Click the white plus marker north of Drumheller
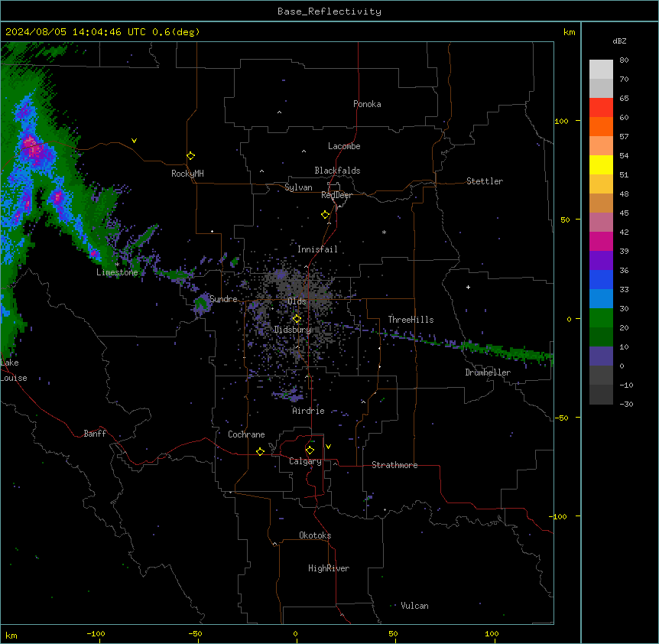This screenshot has height=644, width=659. coord(468,287)
